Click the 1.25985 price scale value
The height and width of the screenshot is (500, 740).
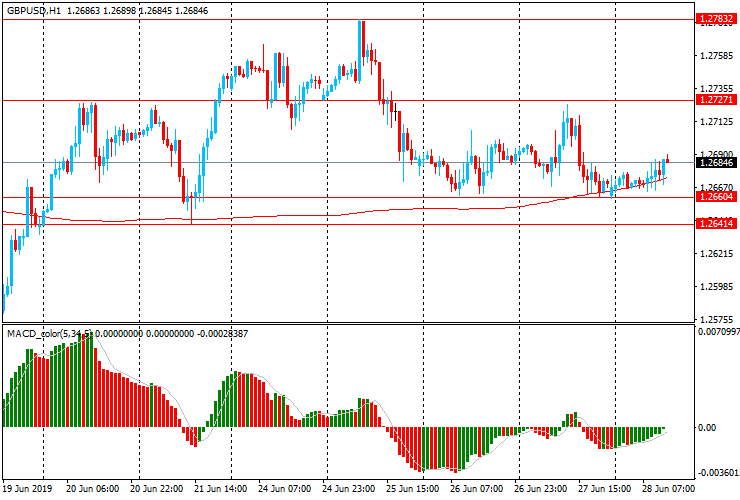pos(717,287)
